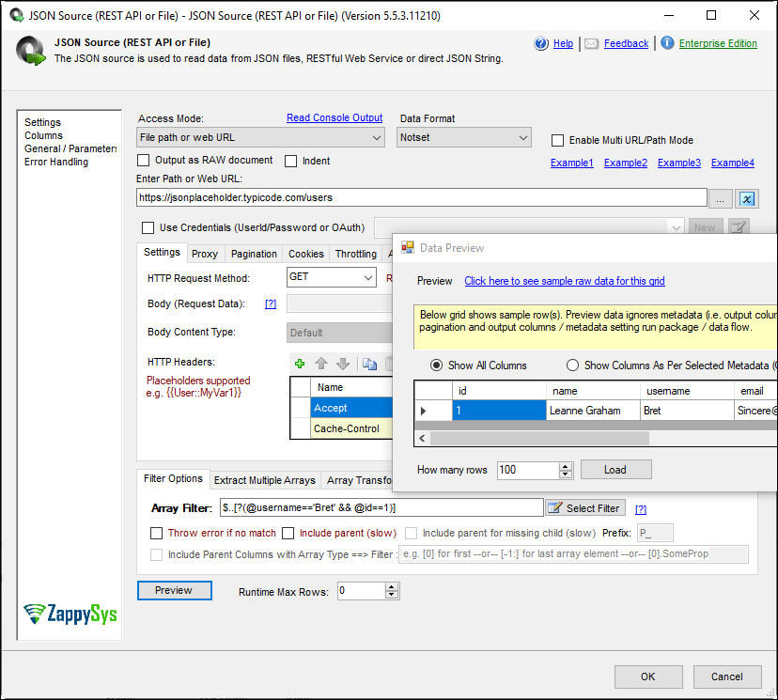Open the Example1 link
Screen dimensions: 778x700
(x=571, y=163)
